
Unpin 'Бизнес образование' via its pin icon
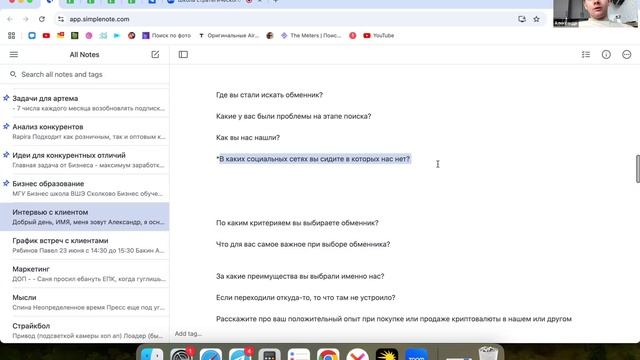(x=6, y=184)
